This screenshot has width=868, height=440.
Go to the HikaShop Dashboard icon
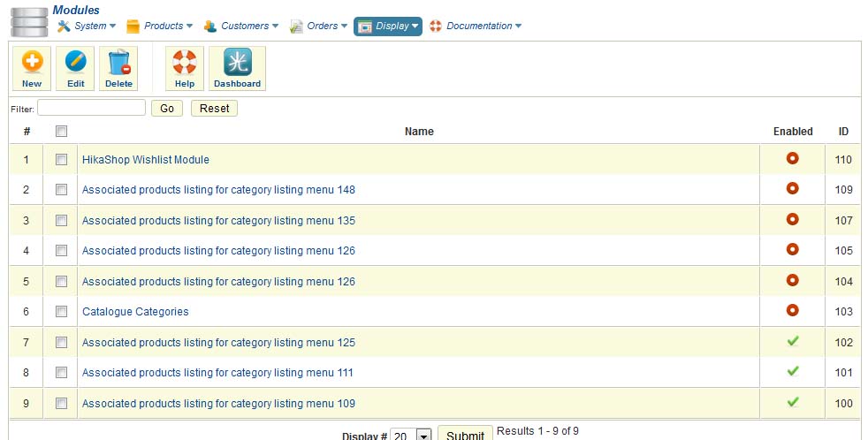click(237, 68)
